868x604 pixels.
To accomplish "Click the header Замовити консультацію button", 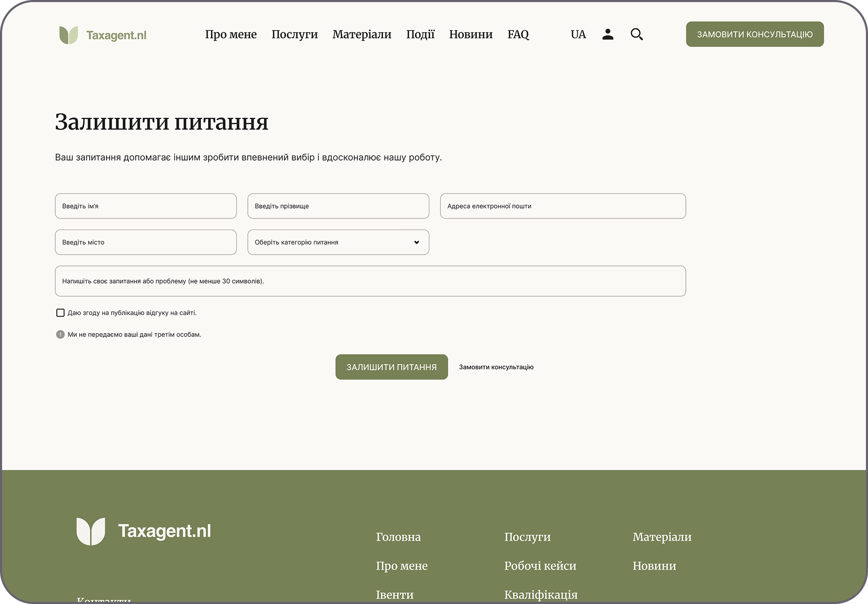I will (755, 34).
